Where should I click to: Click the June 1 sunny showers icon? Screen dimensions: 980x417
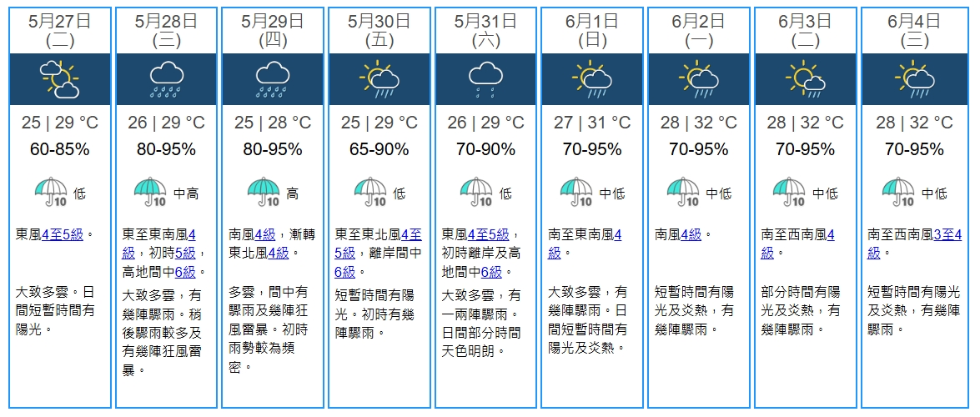click(x=592, y=79)
